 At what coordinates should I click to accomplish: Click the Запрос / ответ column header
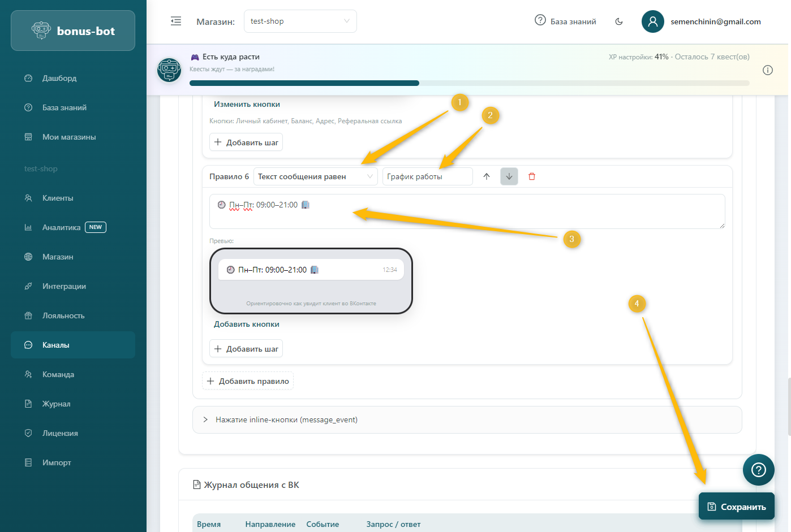pos(393,524)
